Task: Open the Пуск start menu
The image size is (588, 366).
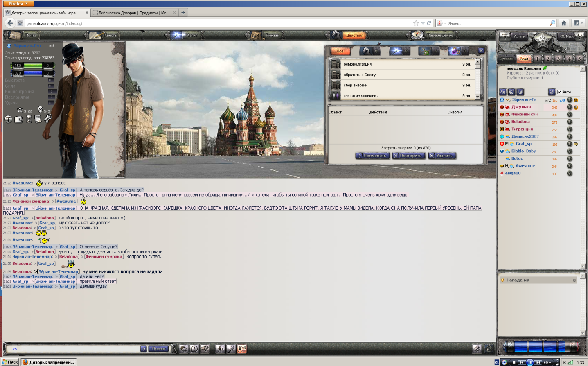Action: 10,362
